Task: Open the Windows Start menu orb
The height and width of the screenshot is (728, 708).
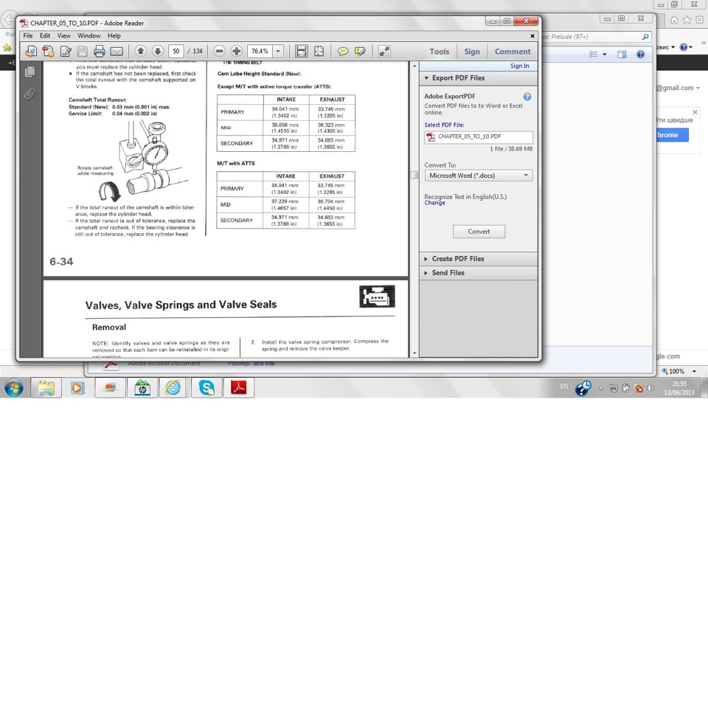Action: pyautogui.click(x=14, y=388)
